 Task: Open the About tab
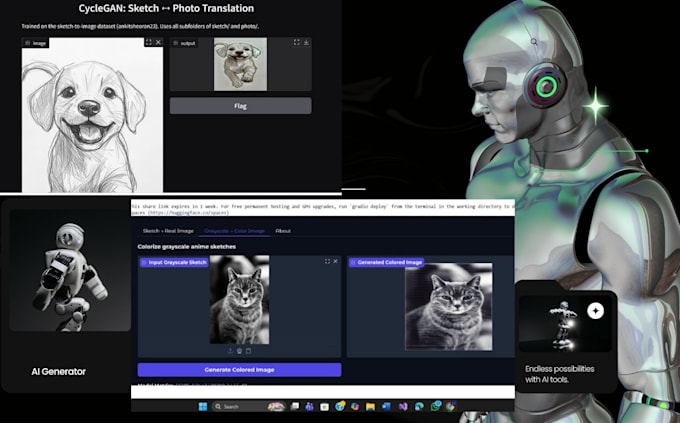283,231
